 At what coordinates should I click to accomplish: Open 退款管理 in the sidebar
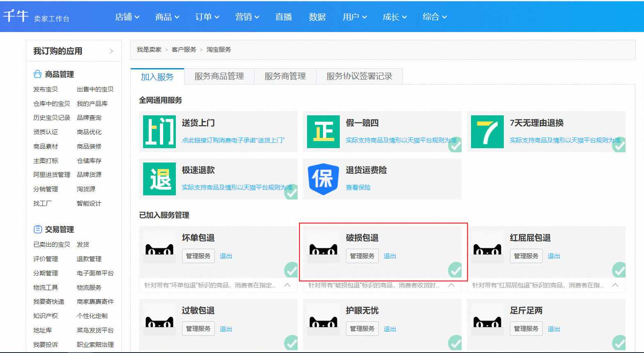89,259
